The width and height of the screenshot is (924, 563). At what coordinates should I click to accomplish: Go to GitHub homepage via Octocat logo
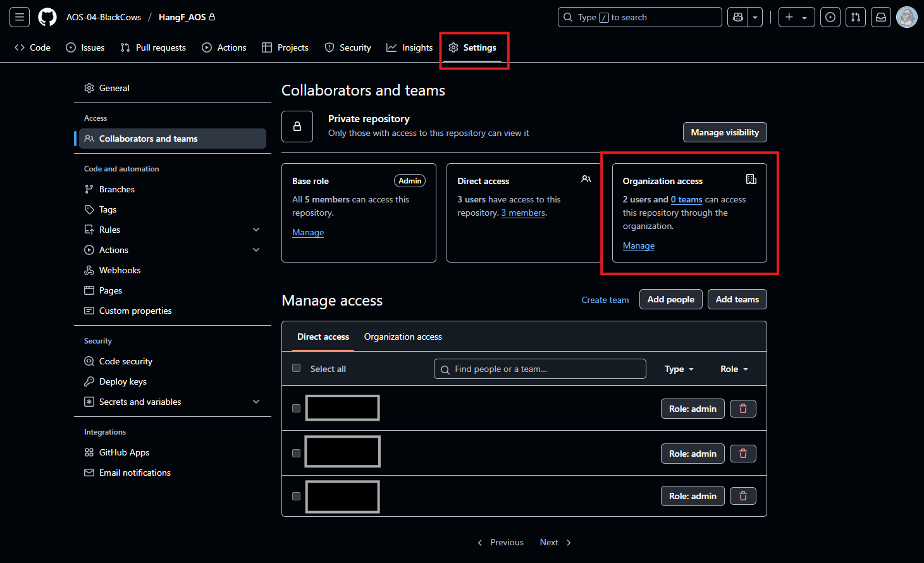click(47, 17)
